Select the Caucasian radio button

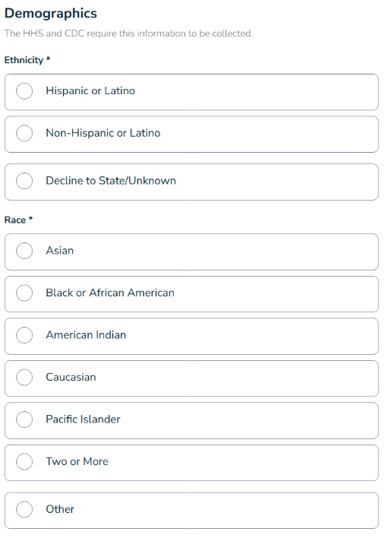[24, 378]
